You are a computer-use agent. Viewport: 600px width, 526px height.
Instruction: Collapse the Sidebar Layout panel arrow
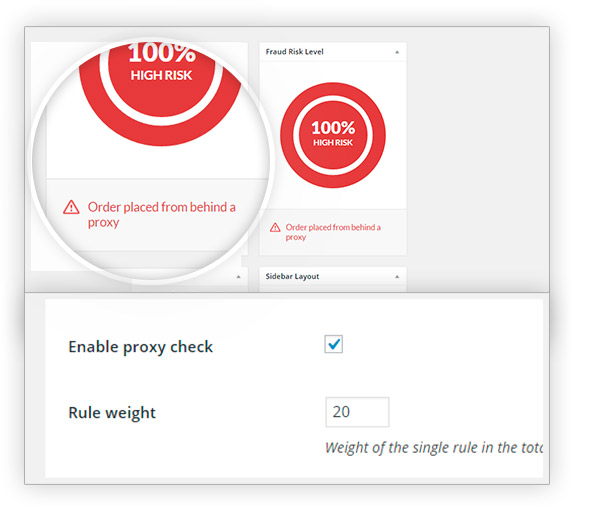[x=397, y=277]
